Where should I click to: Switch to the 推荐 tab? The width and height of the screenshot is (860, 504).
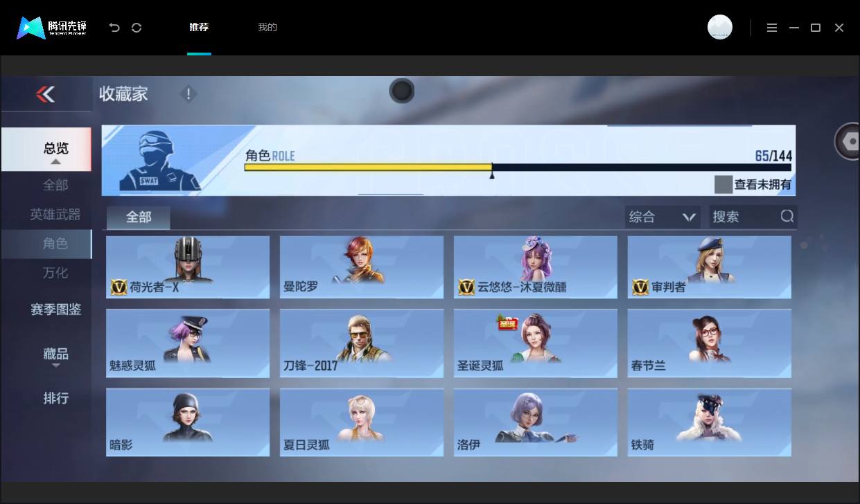(199, 28)
